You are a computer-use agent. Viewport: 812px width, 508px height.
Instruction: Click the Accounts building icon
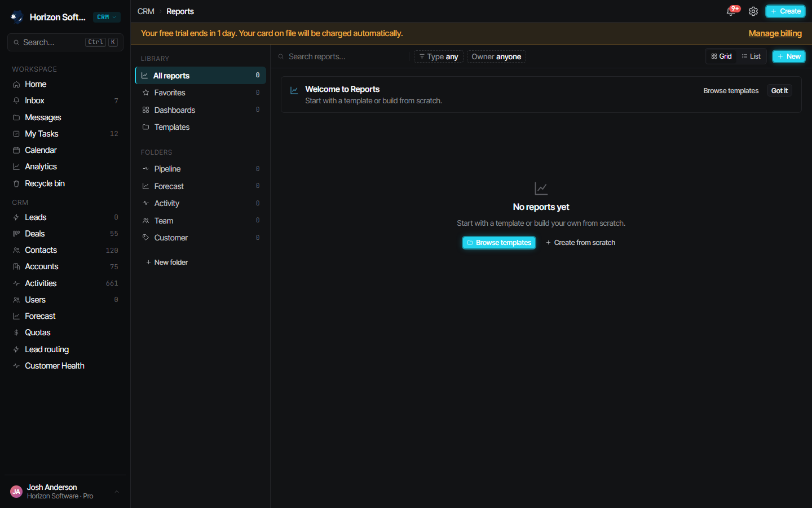point(16,266)
